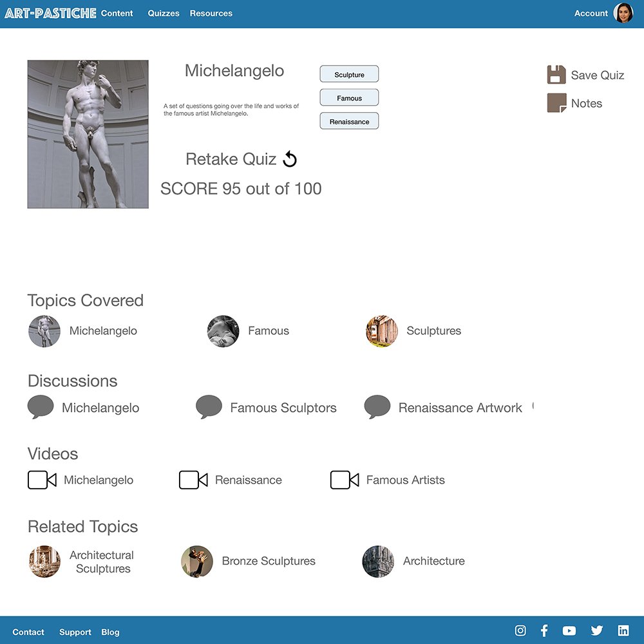Click the Famous Sculptors speech bubble icon
Image resolution: width=644 pixels, height=644 pixels.
coord(209,406)
